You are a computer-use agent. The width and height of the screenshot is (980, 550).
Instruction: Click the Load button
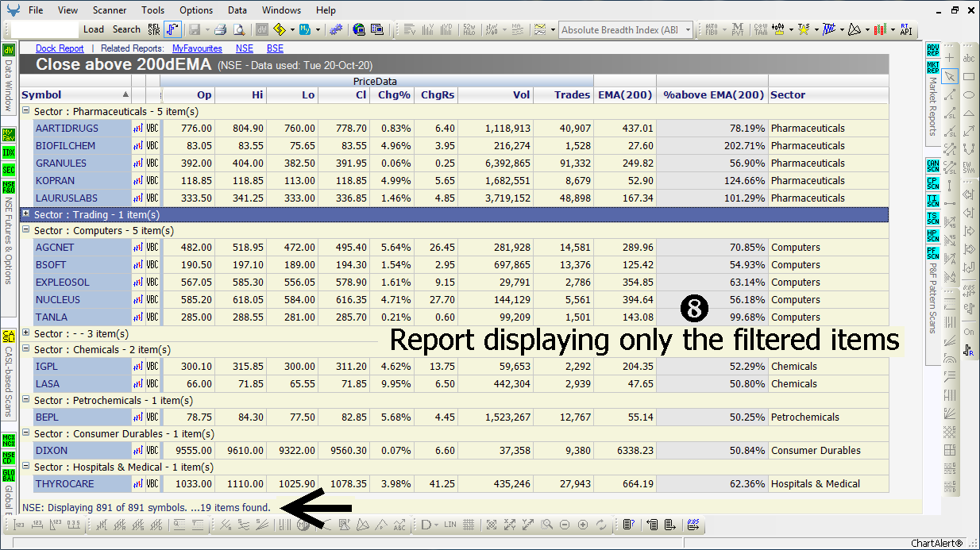coord(94,29)
